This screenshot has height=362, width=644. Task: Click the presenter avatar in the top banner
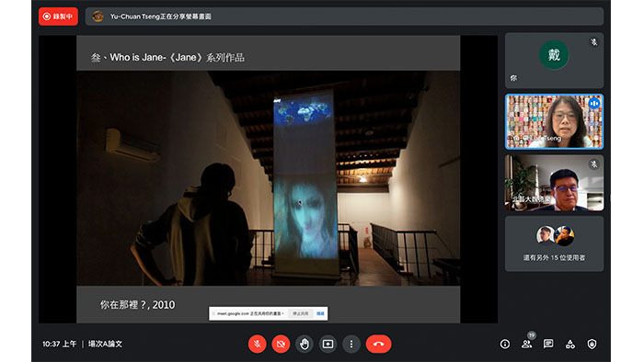(x=98, y=17)
